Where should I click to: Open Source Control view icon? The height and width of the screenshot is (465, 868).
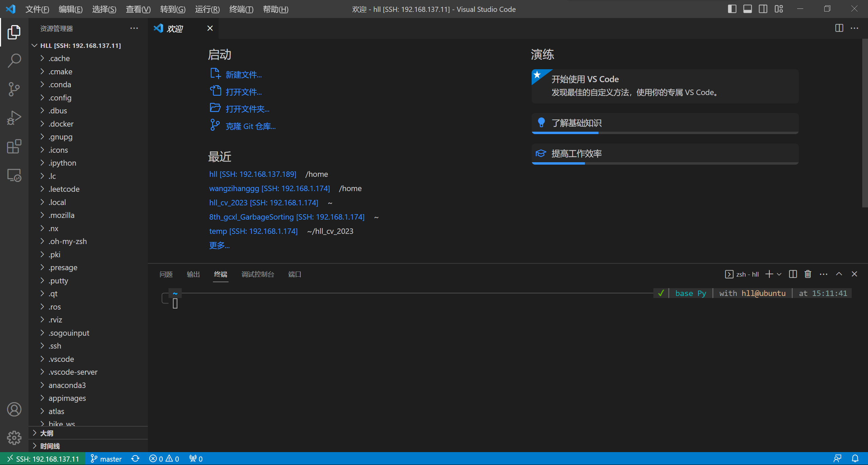pyautogui.click(x=14, y=89)
